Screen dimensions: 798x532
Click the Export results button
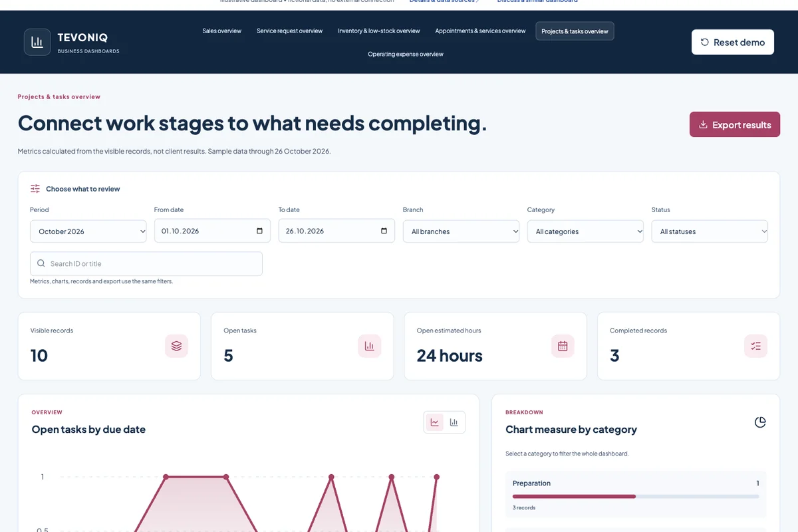click(x=735, y=124)
